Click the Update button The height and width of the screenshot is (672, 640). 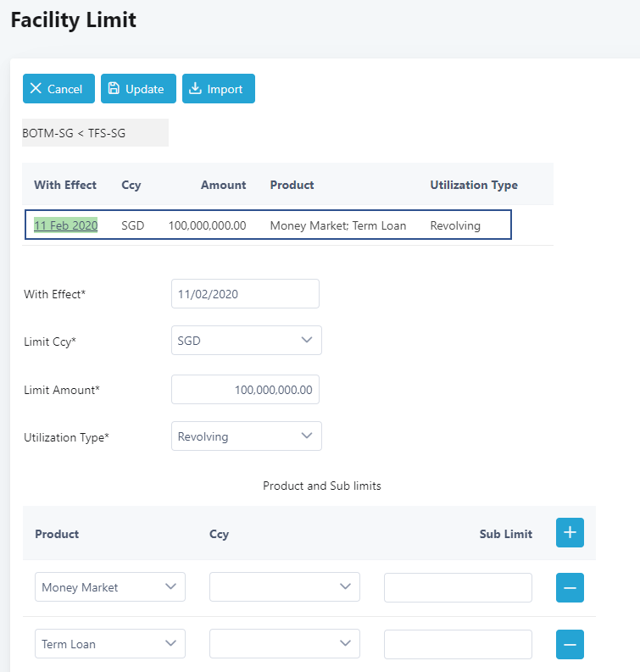pyautogui.click(x=138, y=89)
